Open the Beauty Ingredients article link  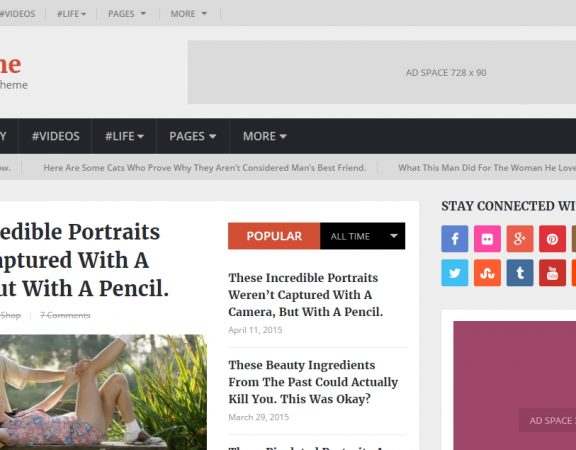[313, 382]
